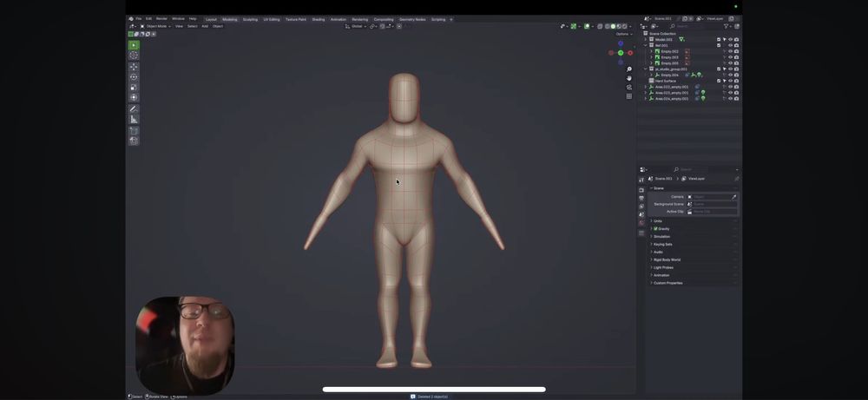Select the Select Box tool in toolbar
The height and width of the screenshot is (400, 868).
[x=134, y=45]
